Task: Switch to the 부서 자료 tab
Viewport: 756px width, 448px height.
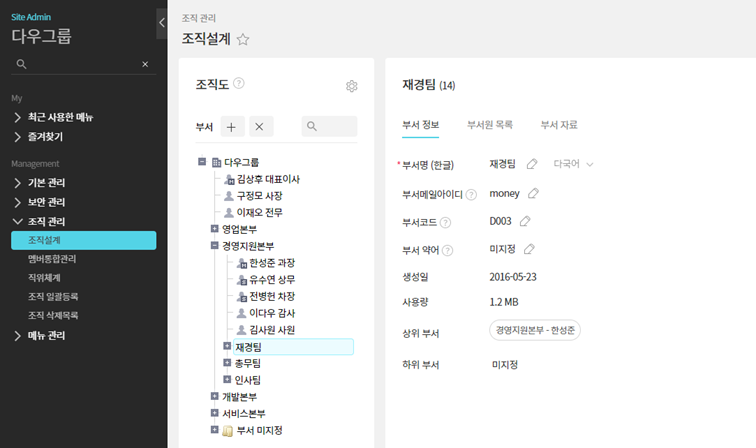Action: click(559, 125)
